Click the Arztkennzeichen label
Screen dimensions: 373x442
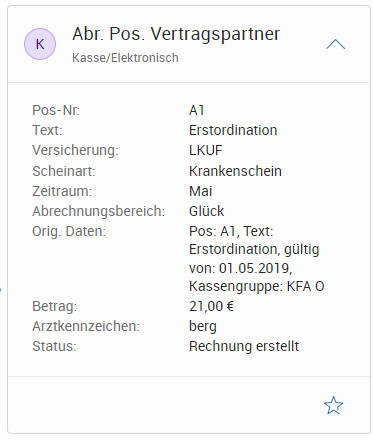(x=86, y=326)
